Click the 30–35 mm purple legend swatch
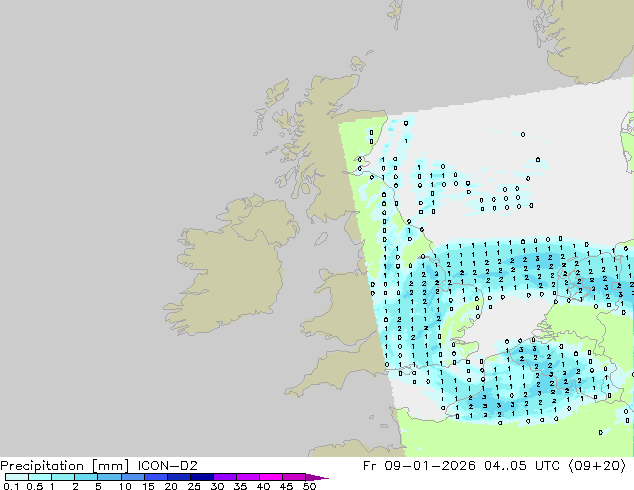Image resolution: width=634 pixels, height=490 pixels. click(224, 477)
